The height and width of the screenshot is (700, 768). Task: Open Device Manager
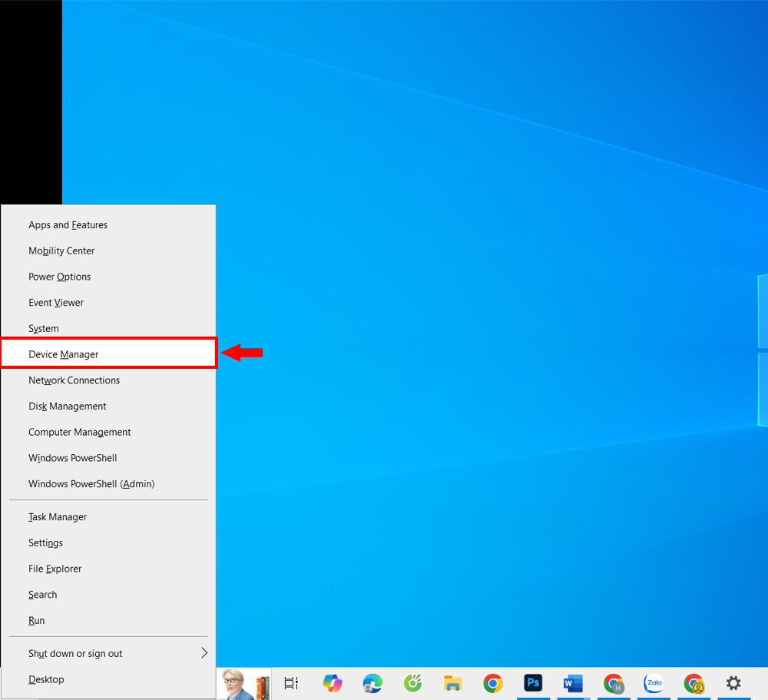coord(65,354)
